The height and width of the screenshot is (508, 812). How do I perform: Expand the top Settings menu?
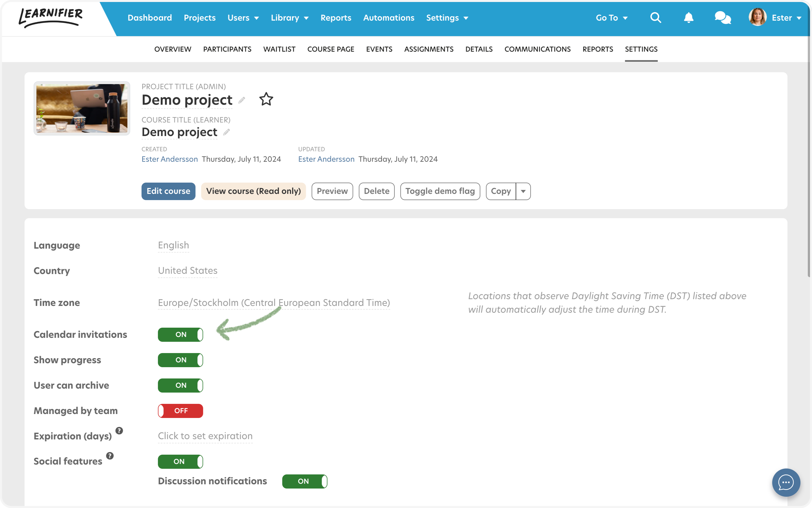click(447, 18)
